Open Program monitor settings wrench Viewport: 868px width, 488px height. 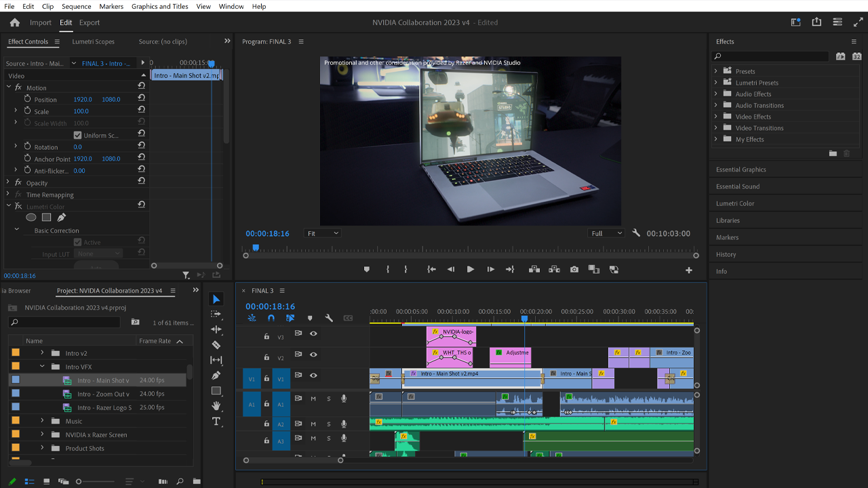(636, 232)
